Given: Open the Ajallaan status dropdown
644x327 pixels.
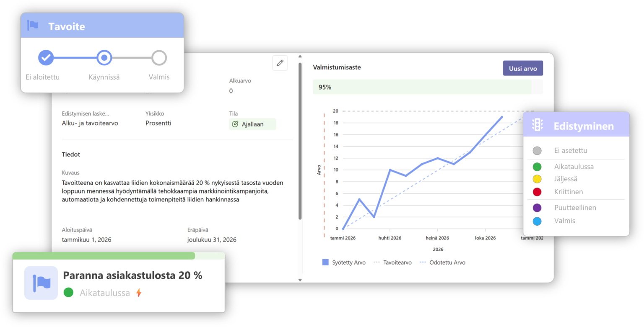Looking at the screenshot, I should 252,124.
